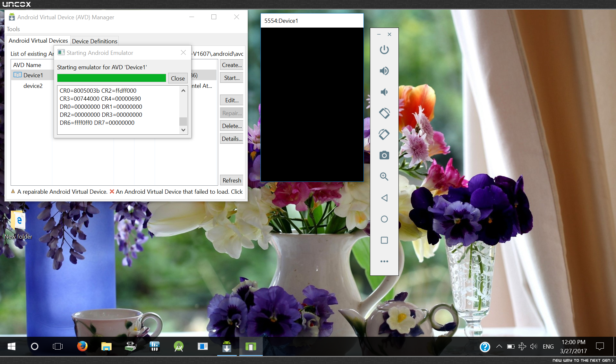Open Android Studio icon on taskbar

click(179, 346)
